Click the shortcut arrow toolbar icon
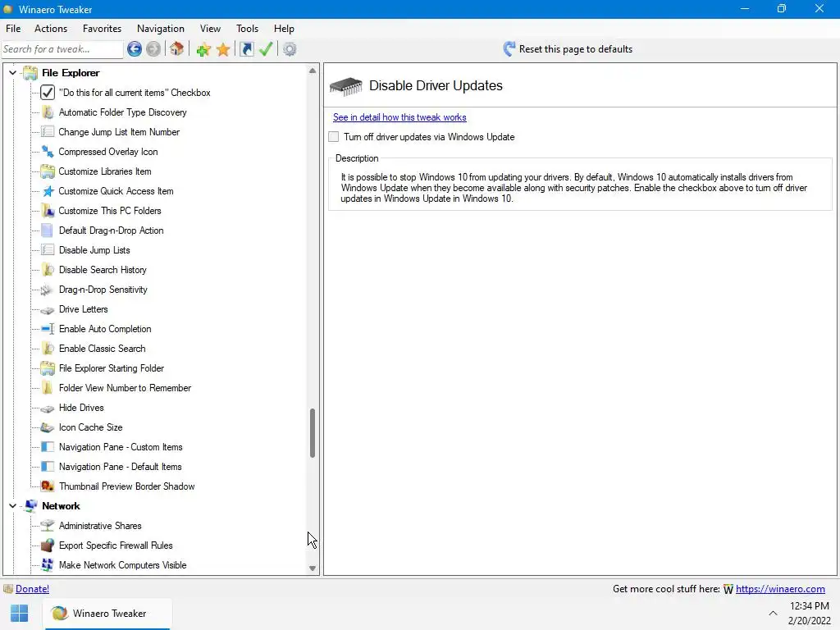840x630 pixels. (x=246, y=49)
